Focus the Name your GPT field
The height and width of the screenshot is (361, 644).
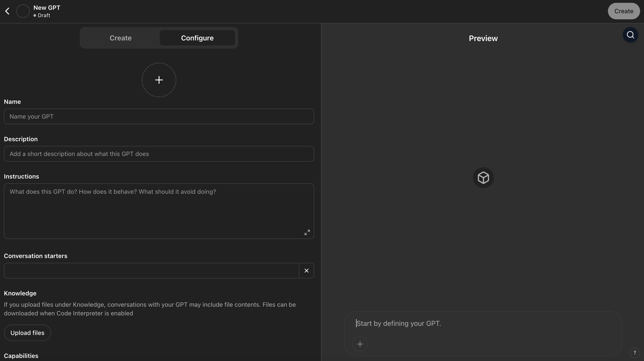point(159,116)
